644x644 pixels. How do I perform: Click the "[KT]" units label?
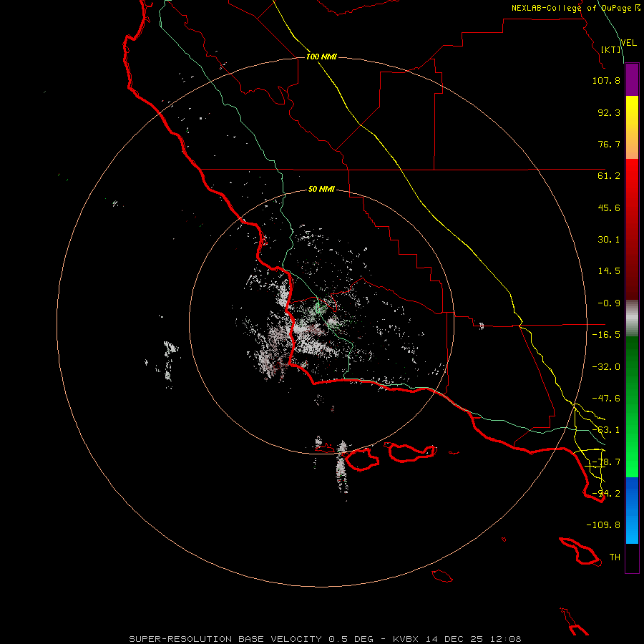click(611, 49)
